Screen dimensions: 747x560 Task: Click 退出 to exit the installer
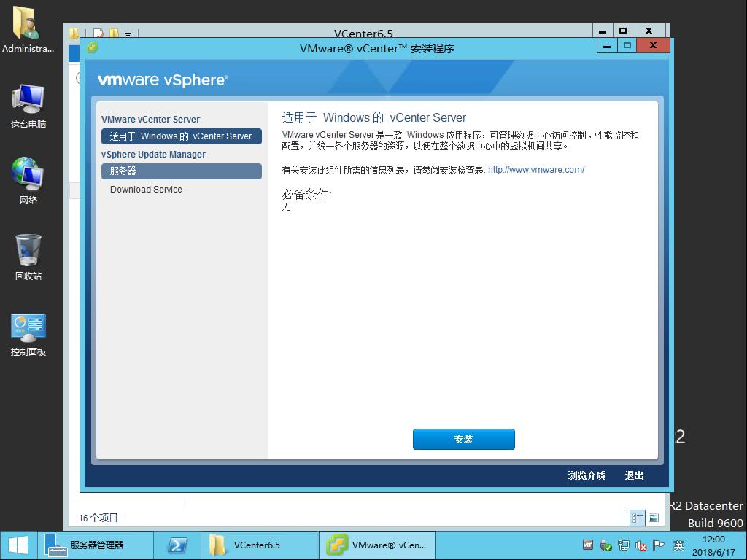click(634, 475)
